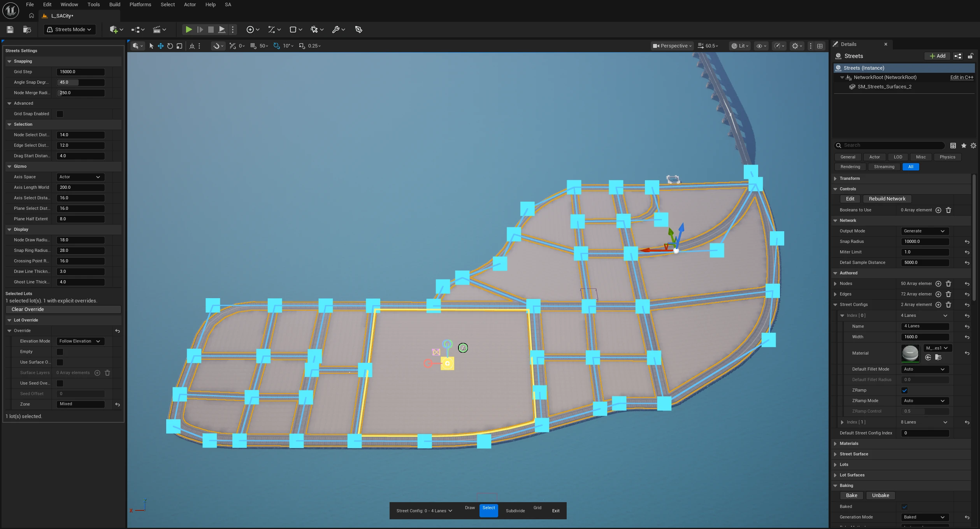
Task: Open the Build menu
Action: (114, 5)
